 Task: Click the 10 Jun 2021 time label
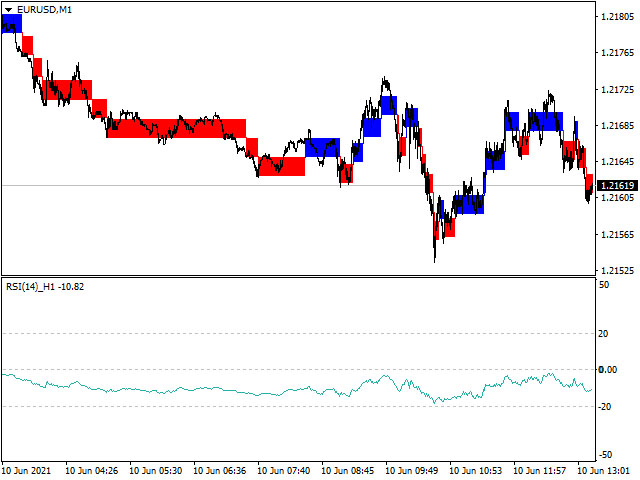[27, 471]
